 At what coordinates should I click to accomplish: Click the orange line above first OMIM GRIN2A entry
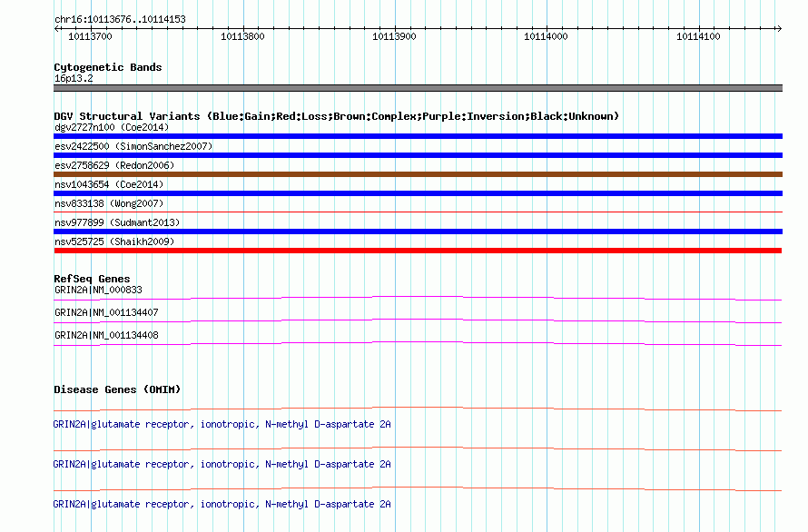coord(418,409)
